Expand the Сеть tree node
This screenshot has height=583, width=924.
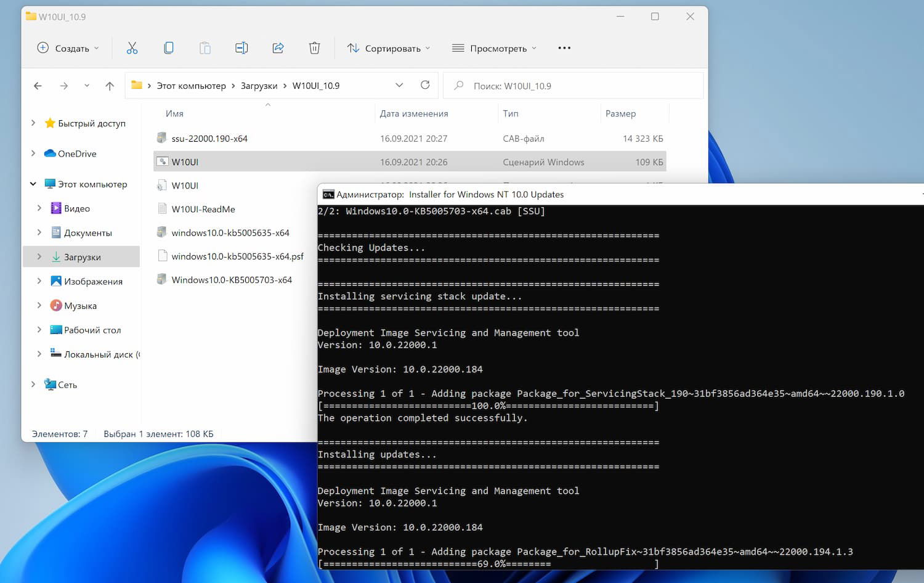33,385
